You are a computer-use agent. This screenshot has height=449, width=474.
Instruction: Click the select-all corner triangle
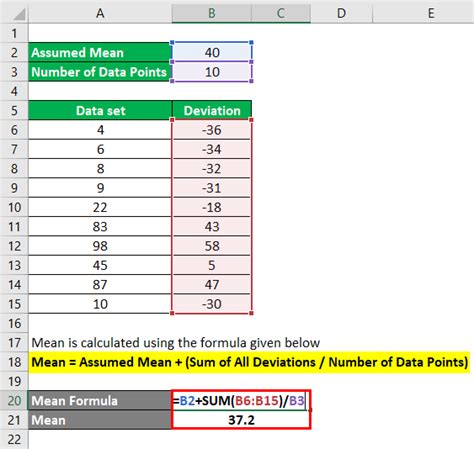16,14
